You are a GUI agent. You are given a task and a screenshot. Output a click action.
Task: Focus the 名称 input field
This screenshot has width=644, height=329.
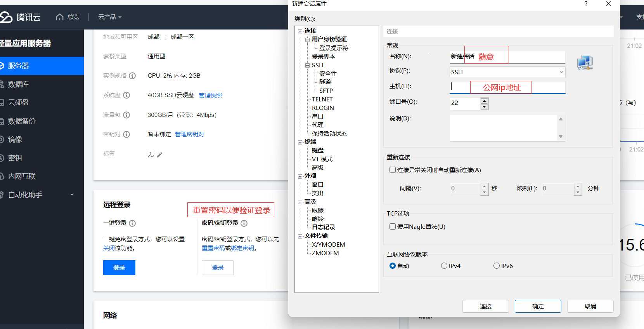click(x=507, y=57)
